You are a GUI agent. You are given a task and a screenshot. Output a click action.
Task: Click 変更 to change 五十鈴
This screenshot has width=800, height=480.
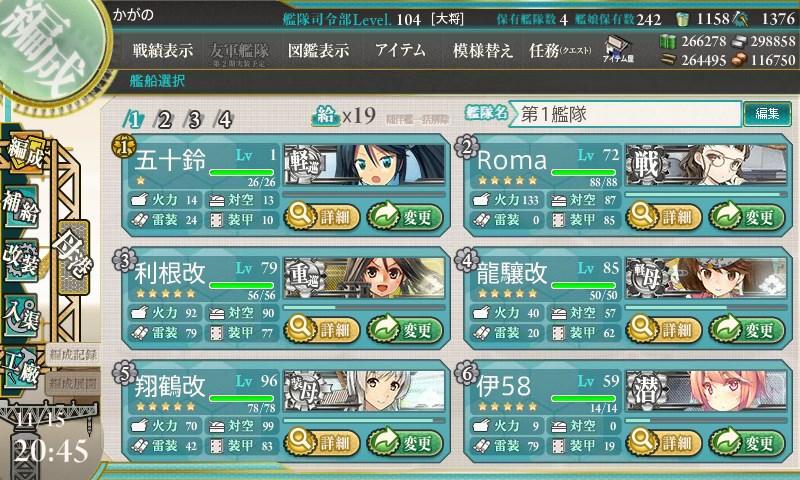pos(405,217)
